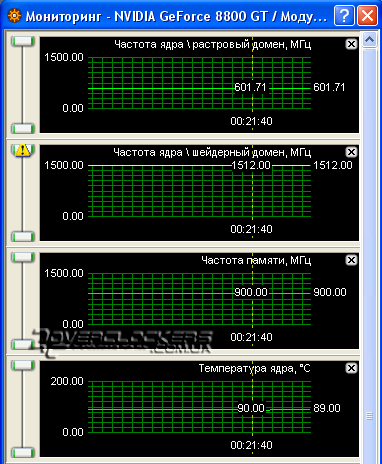382x464 pixels.
Task: Click the 1500.00 maximum label on memory graph
Action: pos(64,273)
